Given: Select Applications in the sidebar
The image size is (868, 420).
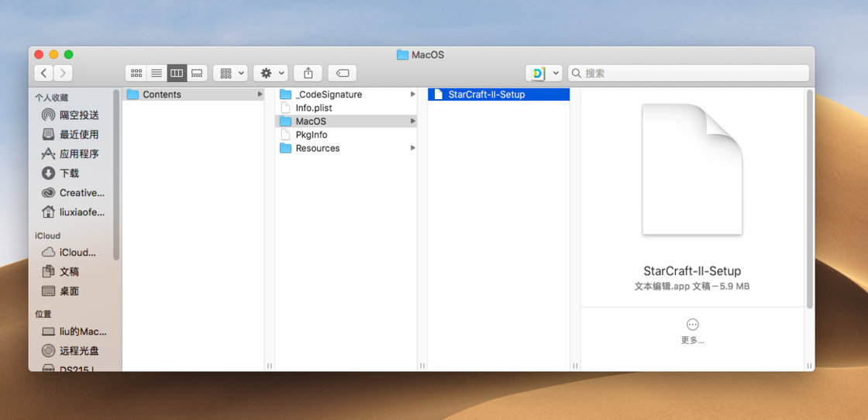Looking at the screenshot, I should coord(79,153).
